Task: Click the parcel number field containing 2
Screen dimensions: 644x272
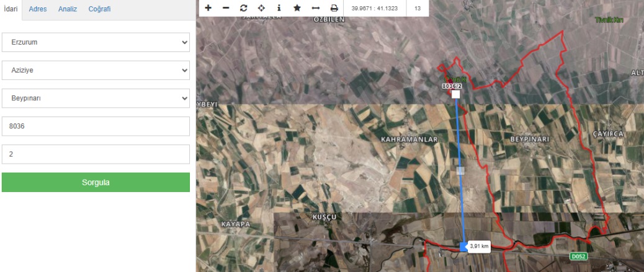Action: point(96,154)
